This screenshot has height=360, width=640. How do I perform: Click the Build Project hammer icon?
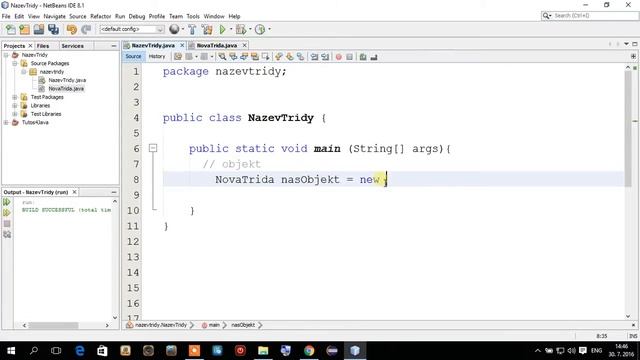192,29
